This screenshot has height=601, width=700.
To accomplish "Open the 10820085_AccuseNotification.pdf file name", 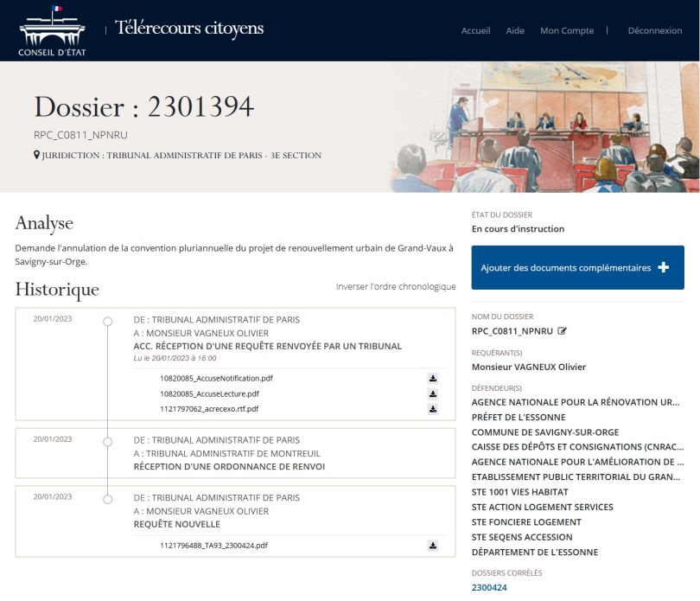I will 210,378.
